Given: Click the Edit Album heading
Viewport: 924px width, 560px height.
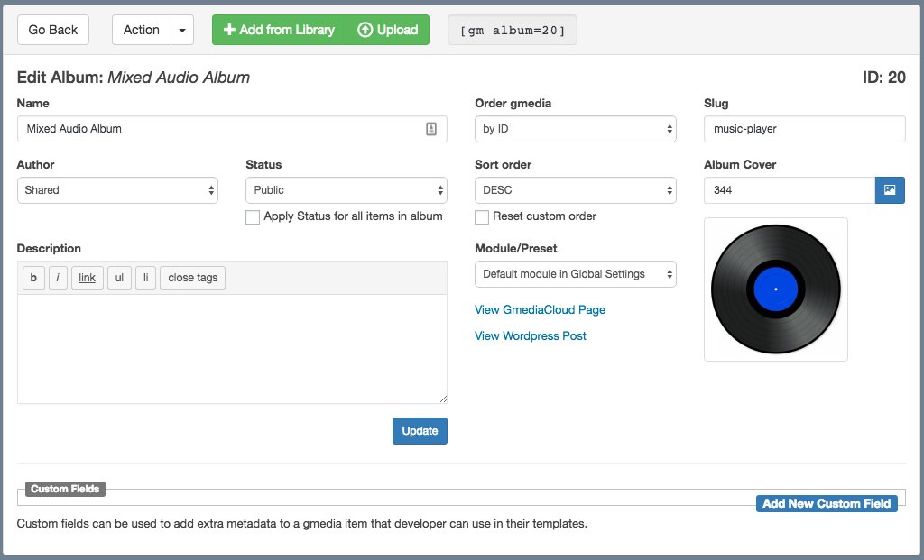Looking at the screenshot, I should (134, 78).
